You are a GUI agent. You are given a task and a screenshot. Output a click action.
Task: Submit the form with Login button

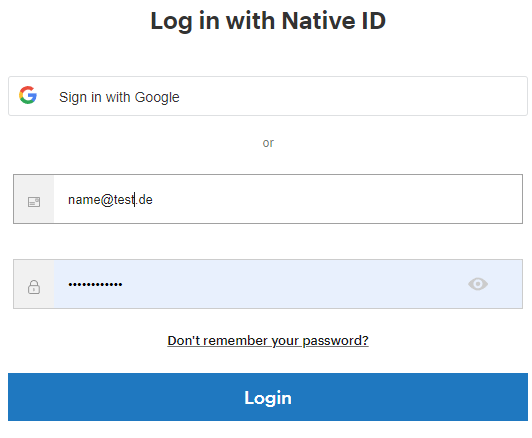click(x=268, y=397)
